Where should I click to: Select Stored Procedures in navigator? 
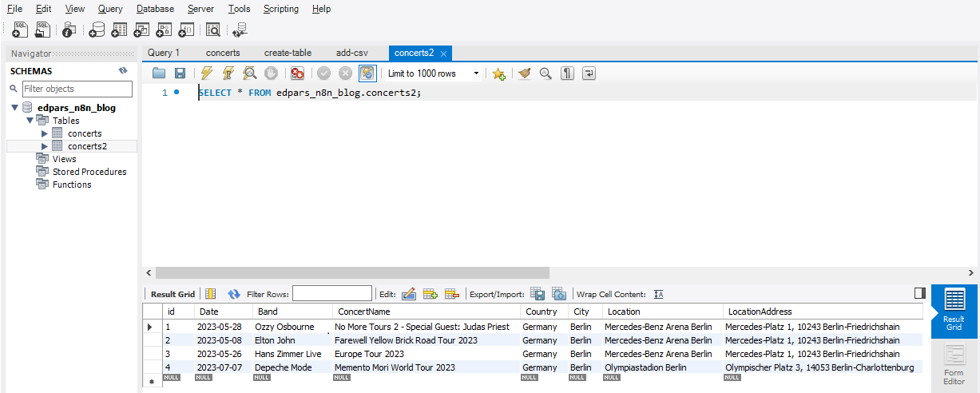89,172
